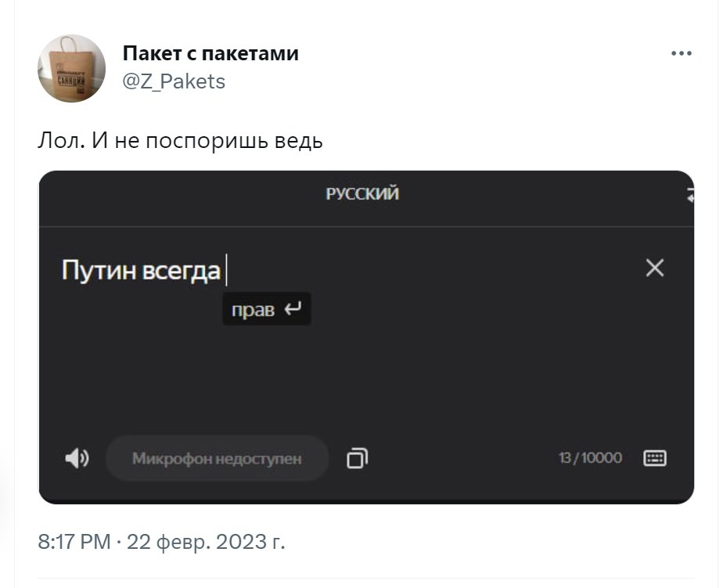Click the 13/10000 character counter
Screen dimensions: 727x588
tap(590, 458)
